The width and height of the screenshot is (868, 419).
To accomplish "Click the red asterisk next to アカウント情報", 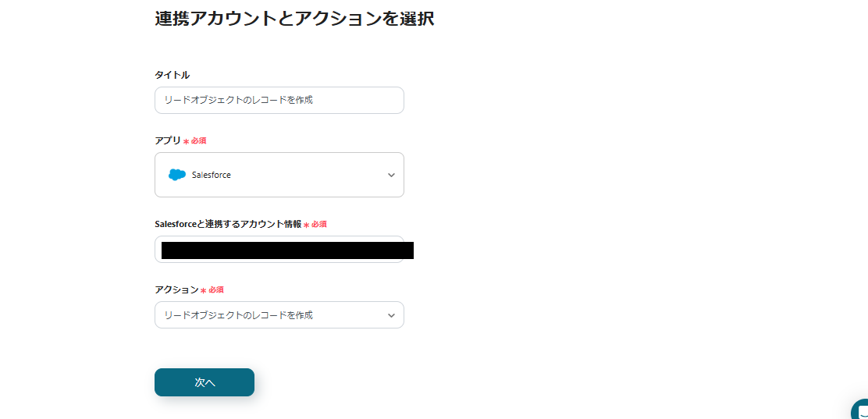I will click(x=306, y=225).
